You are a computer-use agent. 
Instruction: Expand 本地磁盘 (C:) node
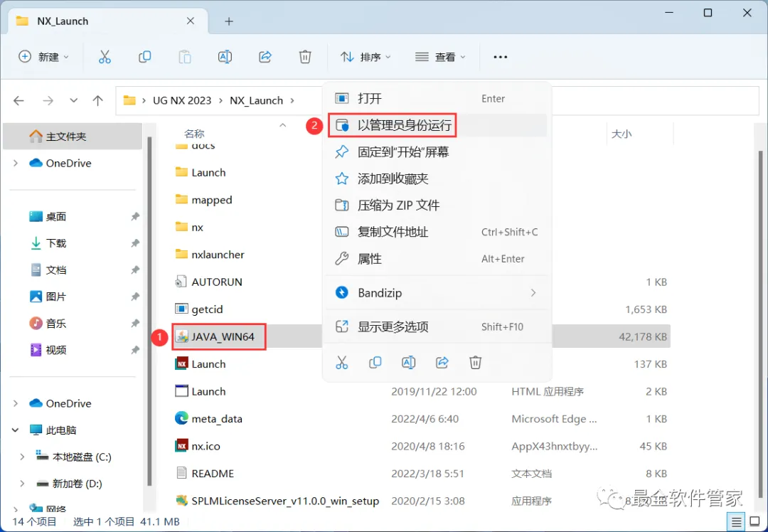pyautogui.click(x=22, y=457)
